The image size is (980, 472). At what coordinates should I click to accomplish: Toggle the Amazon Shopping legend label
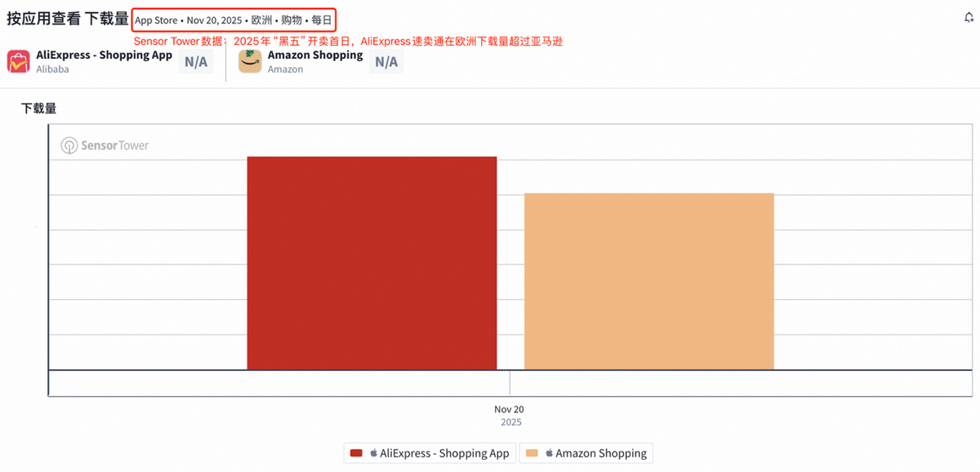coord(601,453)
